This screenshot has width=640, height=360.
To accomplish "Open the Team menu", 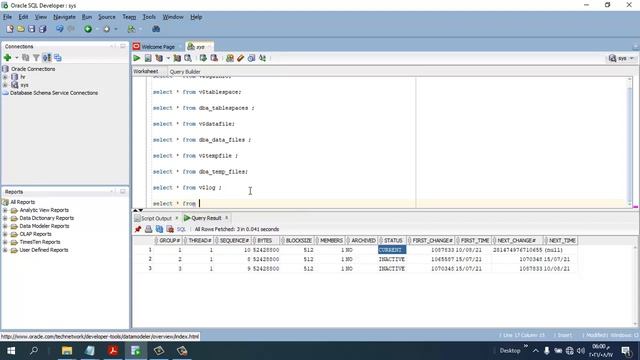I will pos(129,17).
